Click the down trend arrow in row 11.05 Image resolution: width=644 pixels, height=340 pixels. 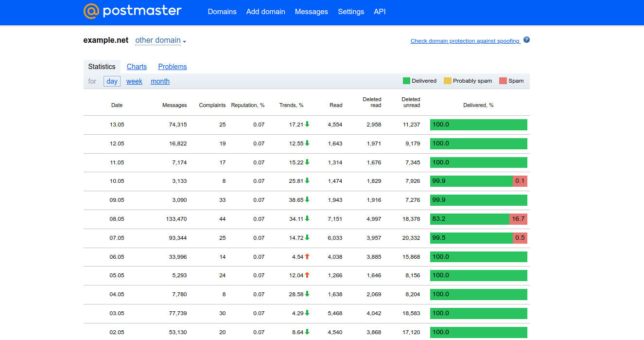[x=307, y=162]
